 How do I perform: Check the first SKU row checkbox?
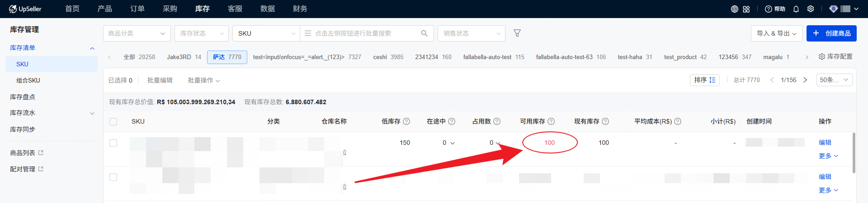click(x=113, y=143)
